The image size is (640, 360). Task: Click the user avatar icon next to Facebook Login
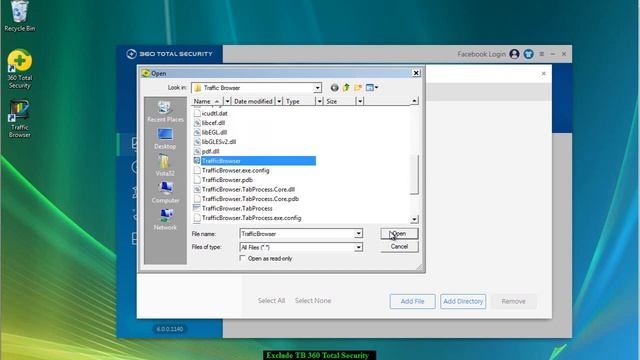514,54
